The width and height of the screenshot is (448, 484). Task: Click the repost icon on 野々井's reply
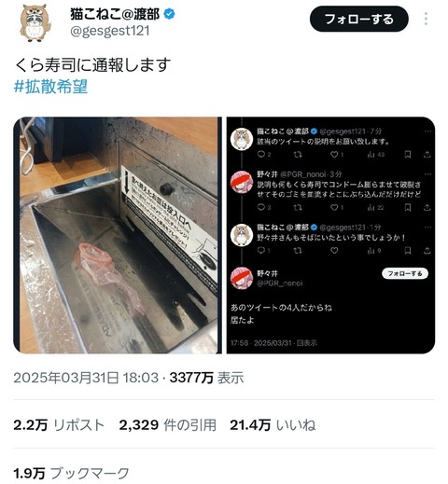point(298,207)
